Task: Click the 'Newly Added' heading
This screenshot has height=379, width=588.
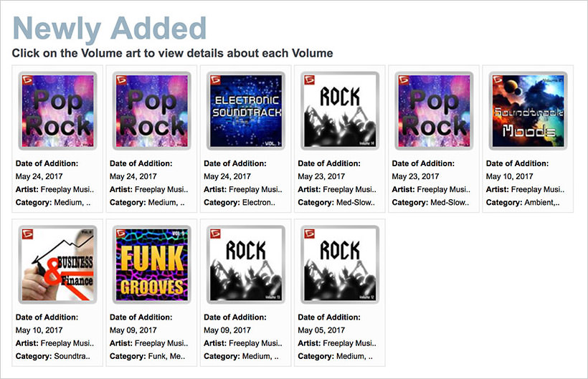Action: coord(110,29)
